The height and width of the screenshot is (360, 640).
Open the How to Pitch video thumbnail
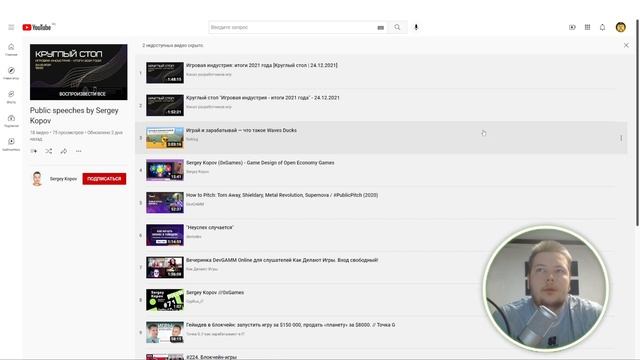point(165,202)
